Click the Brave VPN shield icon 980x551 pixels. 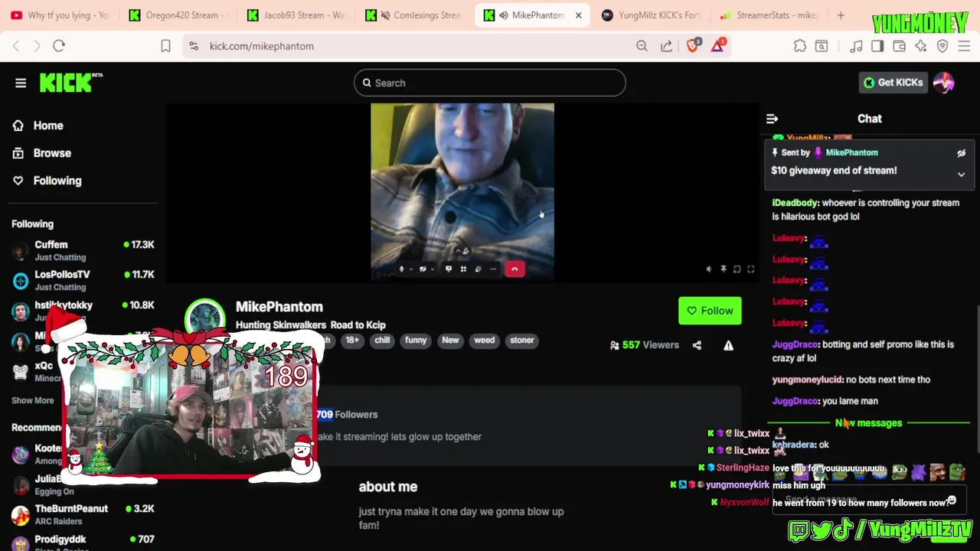[942, 46]
